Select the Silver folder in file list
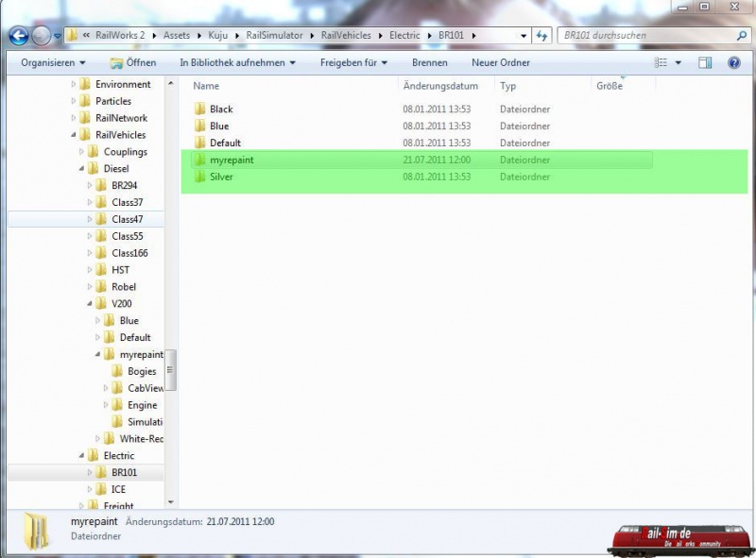The height and width of the screenshot is (558, 756). coord(221,177)
